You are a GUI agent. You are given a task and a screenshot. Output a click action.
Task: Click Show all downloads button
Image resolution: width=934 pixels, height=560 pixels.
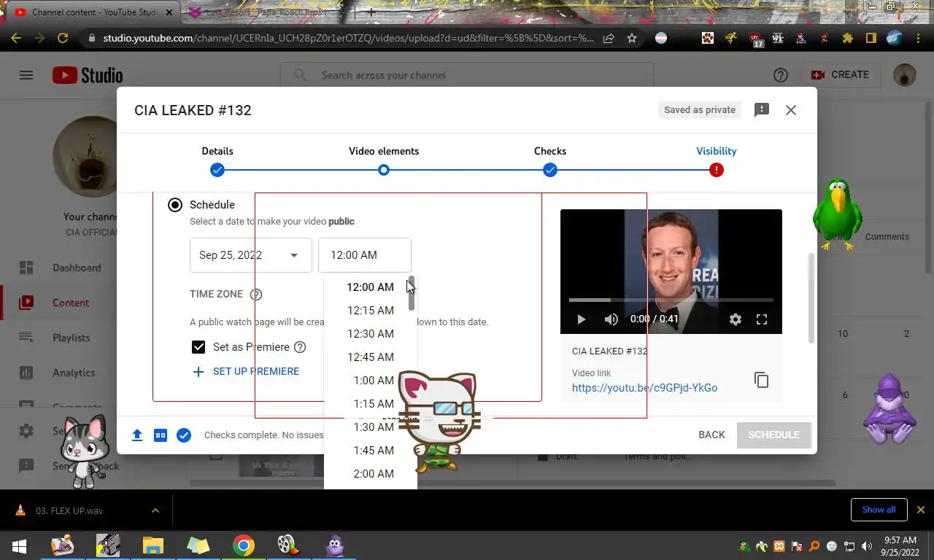pyautogui.click(x=879, y=510)
